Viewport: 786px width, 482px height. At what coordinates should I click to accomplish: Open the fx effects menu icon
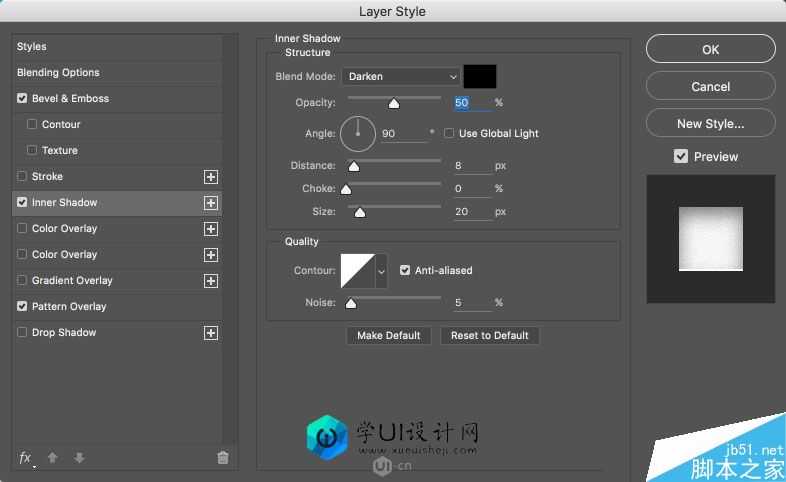pos(25,458)
